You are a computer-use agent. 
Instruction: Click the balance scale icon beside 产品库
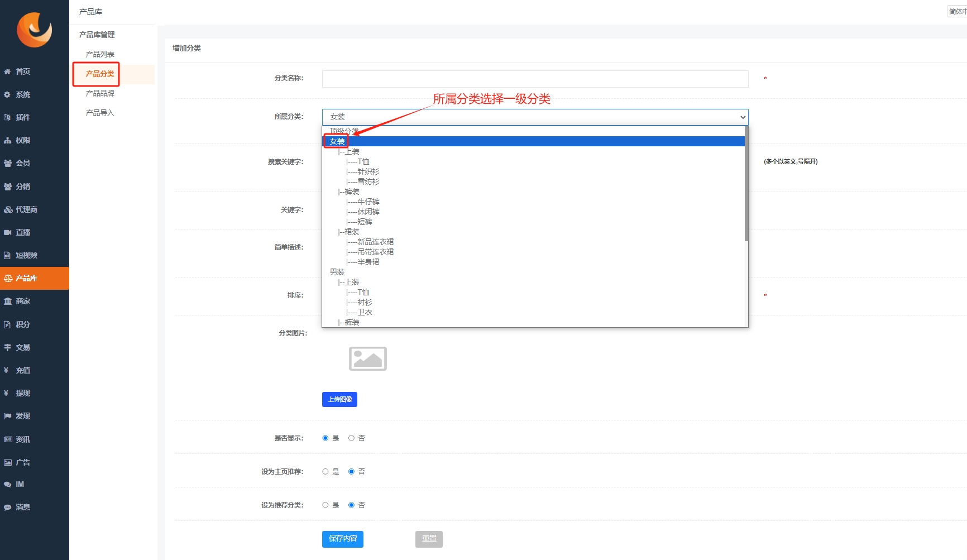pyautogui.click(x=8, y=278)
